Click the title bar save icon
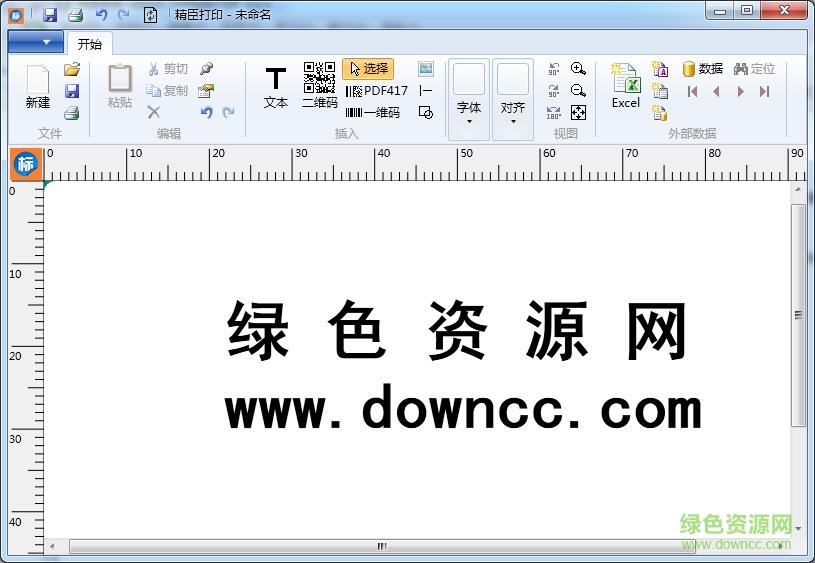The height and width of the screenshot is (563, 815). click(50, 15)
